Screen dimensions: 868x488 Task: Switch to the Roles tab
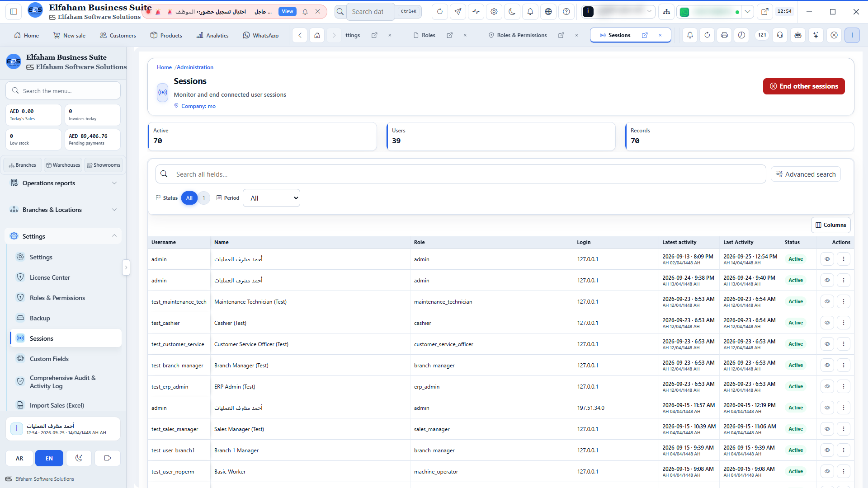[x=428, y=35]
